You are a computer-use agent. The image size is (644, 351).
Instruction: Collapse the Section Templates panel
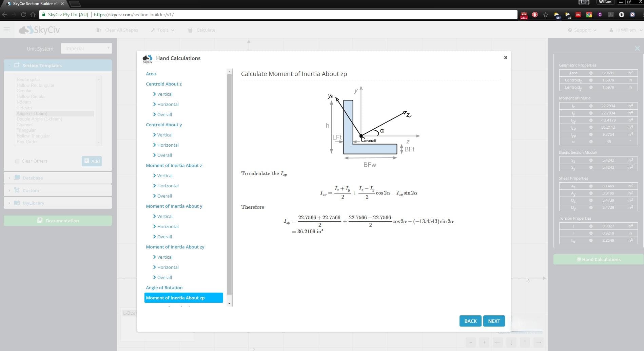58,65
